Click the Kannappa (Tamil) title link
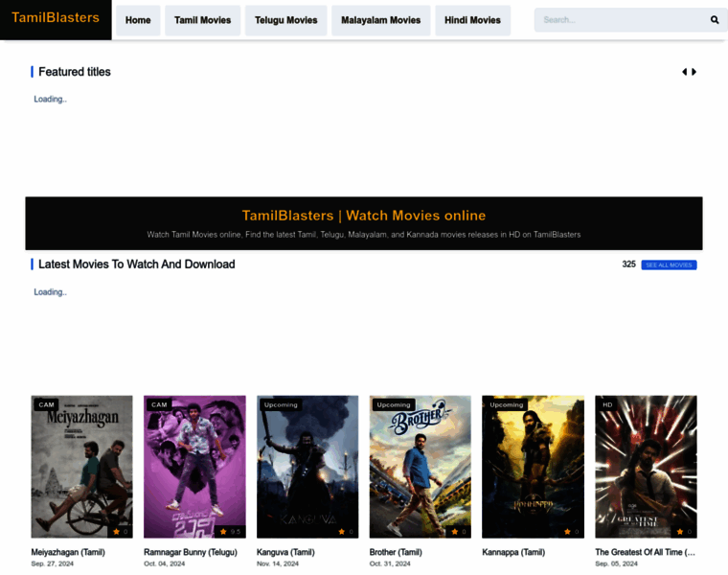Screen dimensions: 728x575 coord(513,552)
